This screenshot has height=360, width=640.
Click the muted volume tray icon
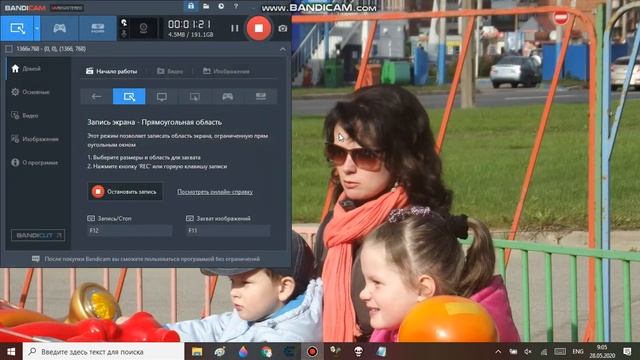tap(528, 351)
